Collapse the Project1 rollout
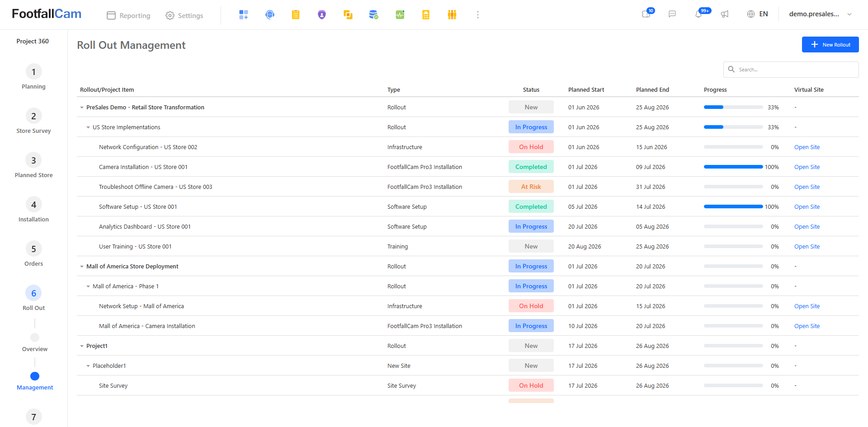Viewport: 868px width, 427px height. (x=82, y=346)
